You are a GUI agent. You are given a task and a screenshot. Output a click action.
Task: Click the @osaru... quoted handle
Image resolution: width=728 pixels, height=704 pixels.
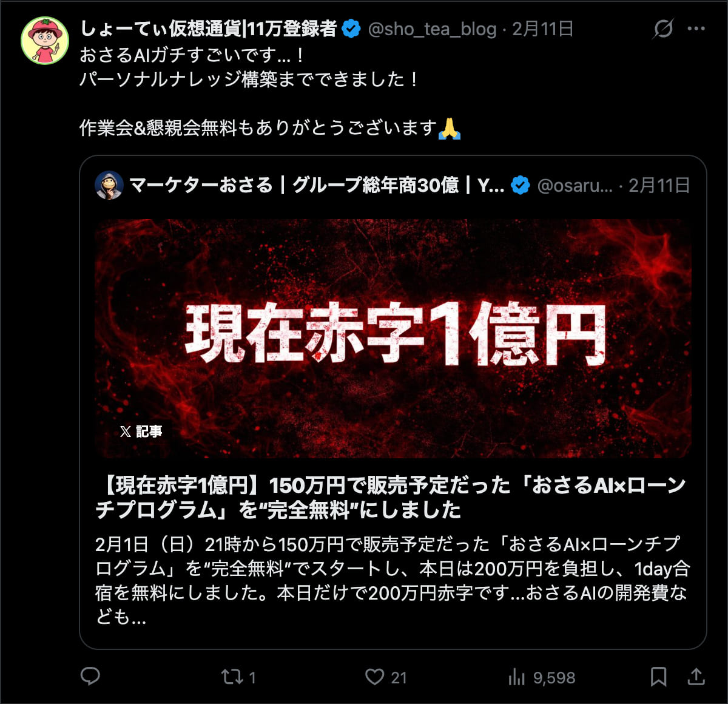(575, 185)
